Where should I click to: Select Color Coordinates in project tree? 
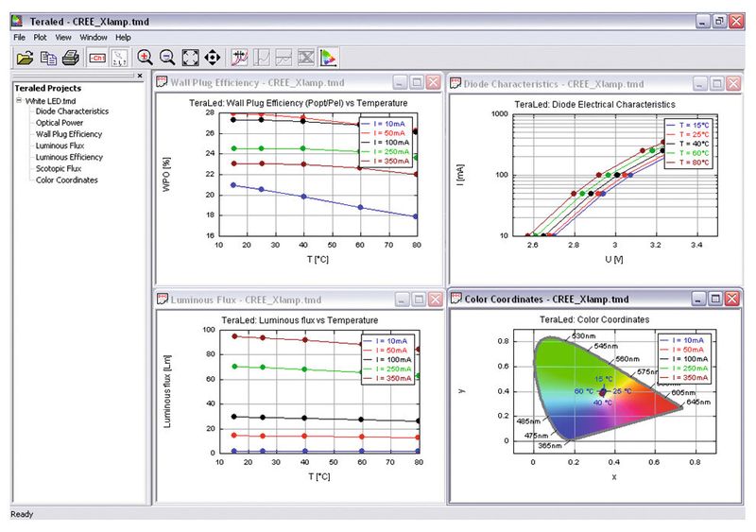66,180
